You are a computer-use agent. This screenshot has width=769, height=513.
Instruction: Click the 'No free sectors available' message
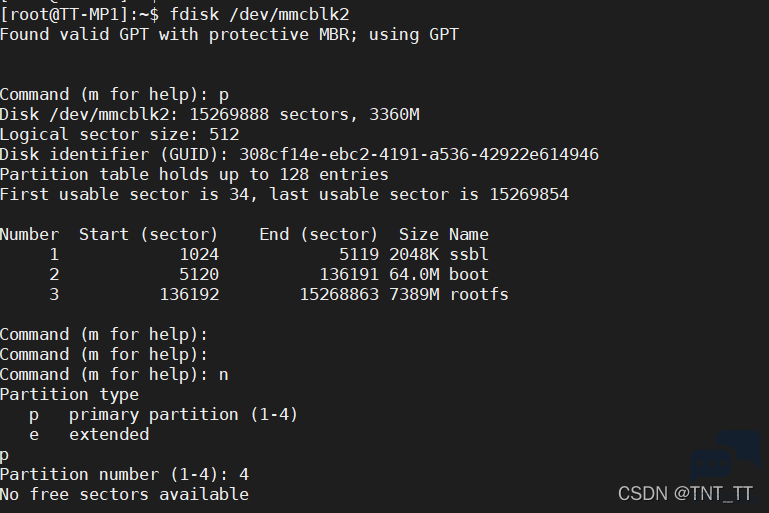[124, 494]
